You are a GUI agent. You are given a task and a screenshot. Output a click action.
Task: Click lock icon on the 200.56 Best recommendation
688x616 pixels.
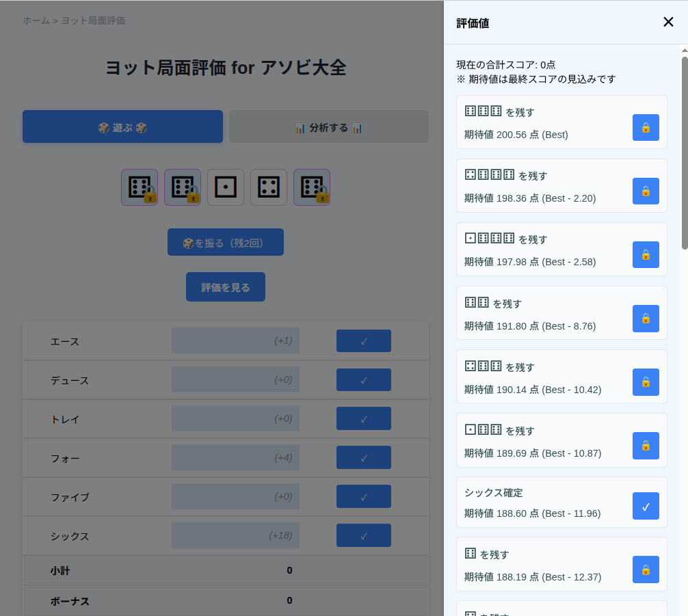(646, 127)
